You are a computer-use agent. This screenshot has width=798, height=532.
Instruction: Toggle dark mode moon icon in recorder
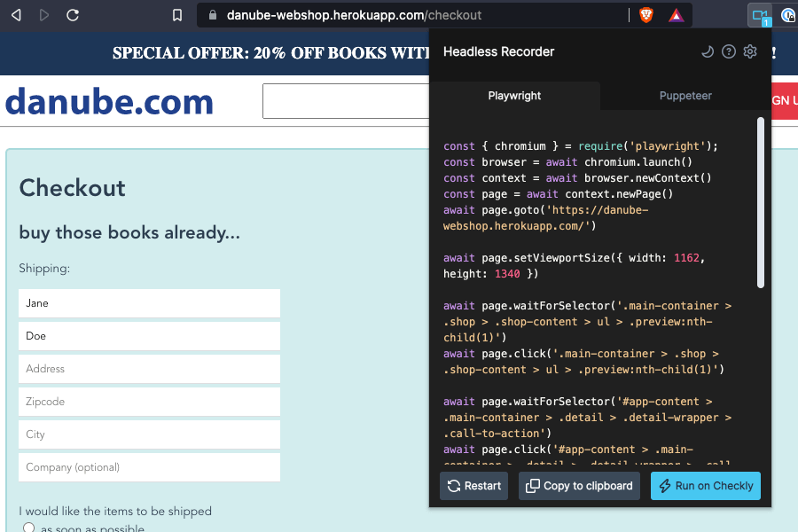(707, 51)
